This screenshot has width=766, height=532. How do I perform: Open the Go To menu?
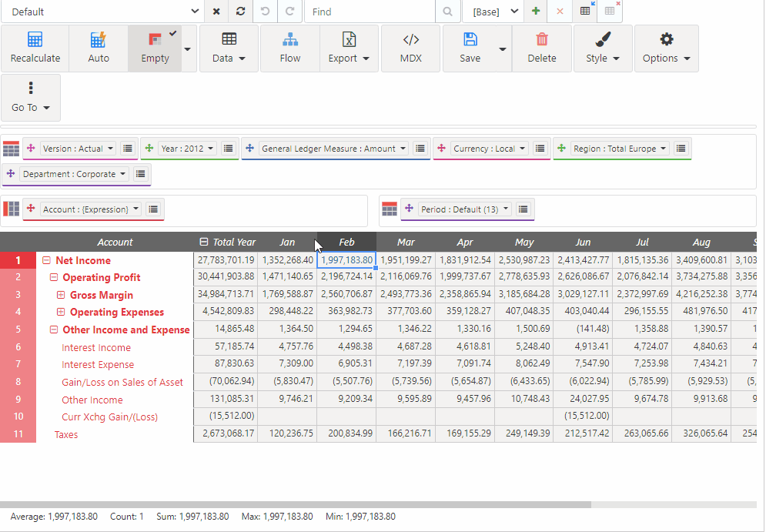(31, 97)
